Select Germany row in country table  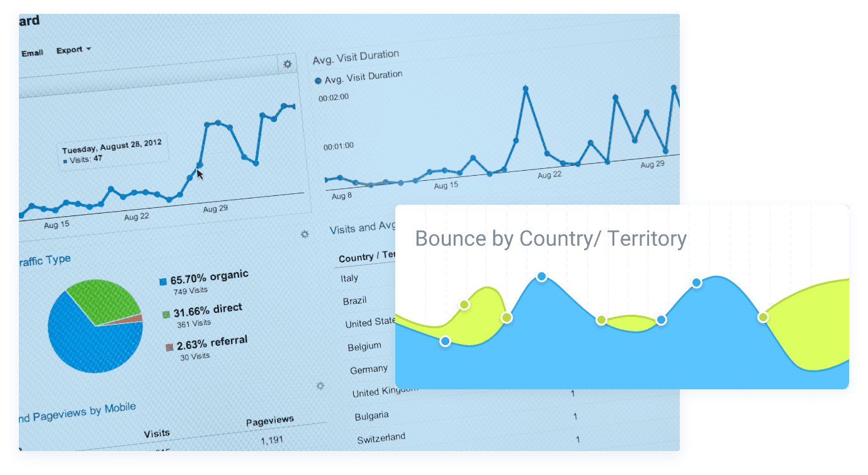(x=369, y=369)
